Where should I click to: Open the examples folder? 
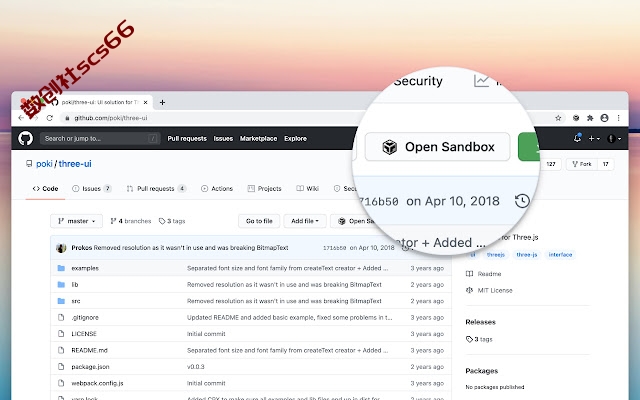click(x=85, y=268)
